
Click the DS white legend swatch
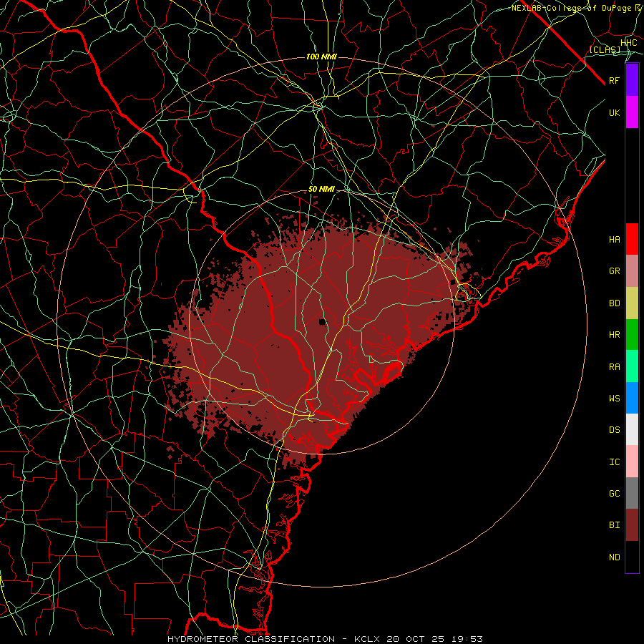pos(632,429)
